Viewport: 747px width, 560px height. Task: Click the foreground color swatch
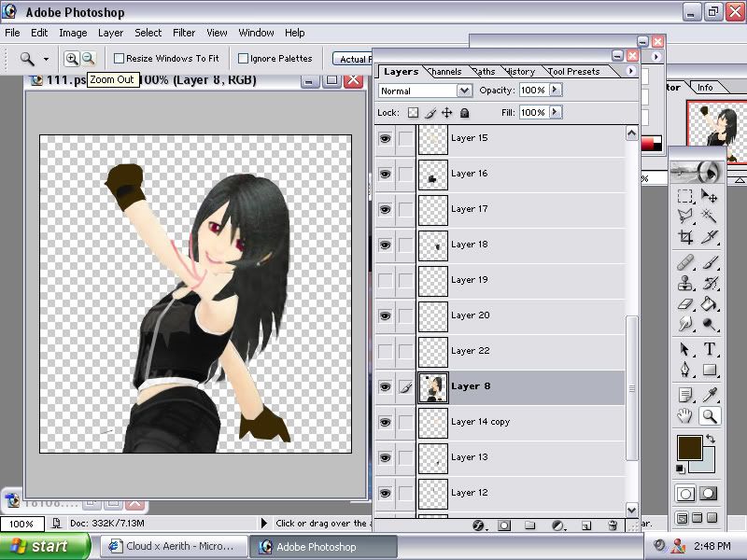coord(690,446)
